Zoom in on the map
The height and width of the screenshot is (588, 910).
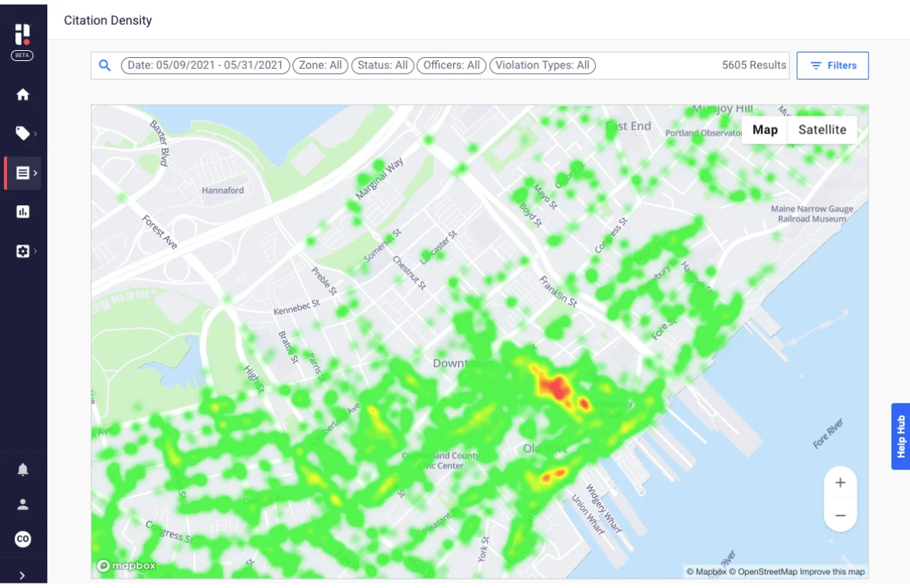[x=841, y=483]
